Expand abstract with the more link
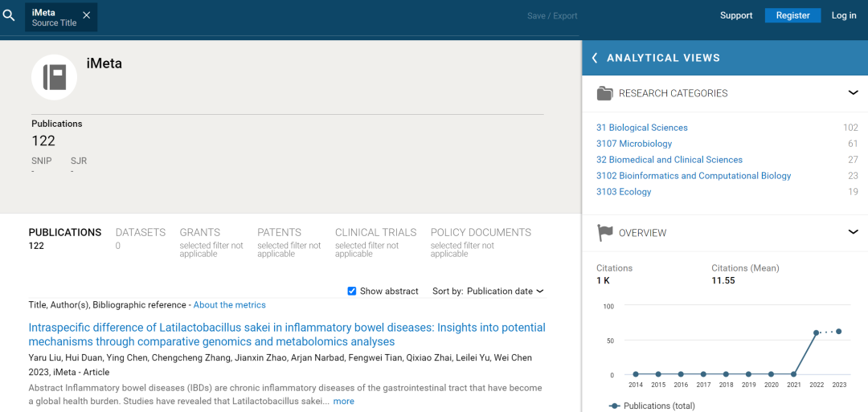This screenshot has height=412, width=868. (x=343, y=401)
